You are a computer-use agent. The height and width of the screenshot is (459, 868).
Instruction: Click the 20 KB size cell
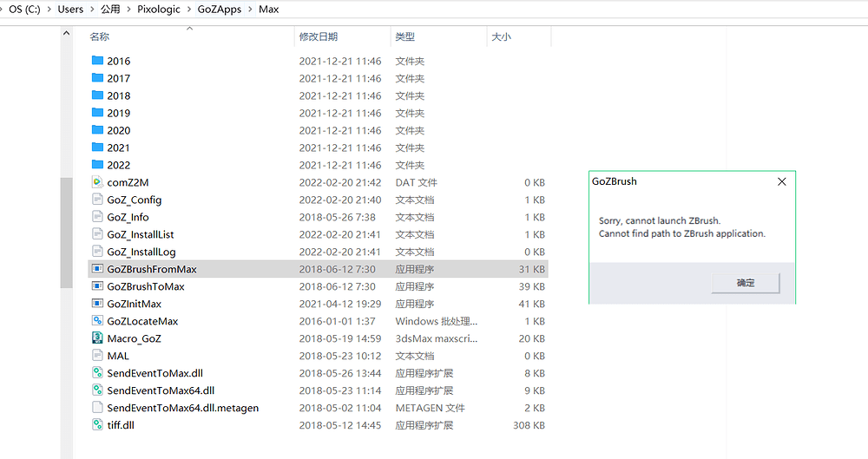point(531,338)
